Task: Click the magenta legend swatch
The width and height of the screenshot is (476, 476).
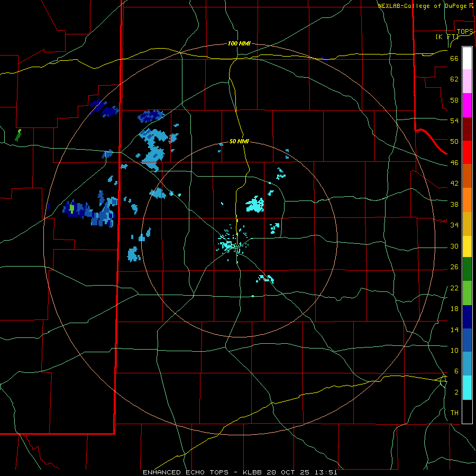Action: [x=467, y=105]
